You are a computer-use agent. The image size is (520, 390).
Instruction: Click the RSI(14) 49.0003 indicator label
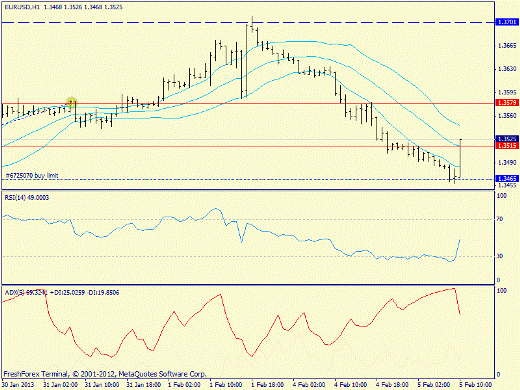[27, 198]
